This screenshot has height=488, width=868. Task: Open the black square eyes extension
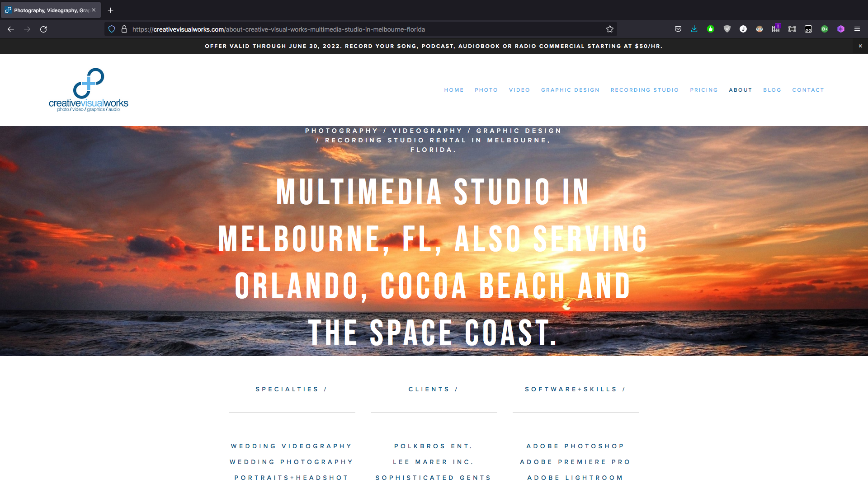(x=808, y=29)
